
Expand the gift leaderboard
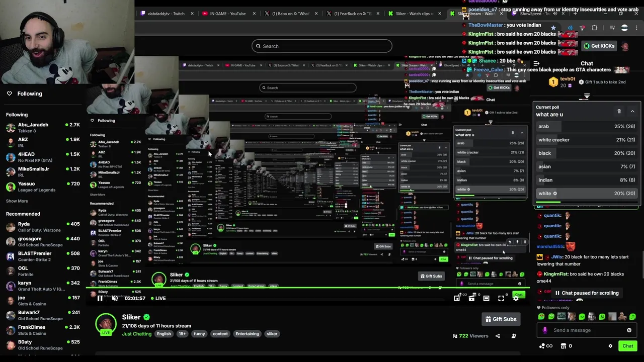[x=587, y=96]
